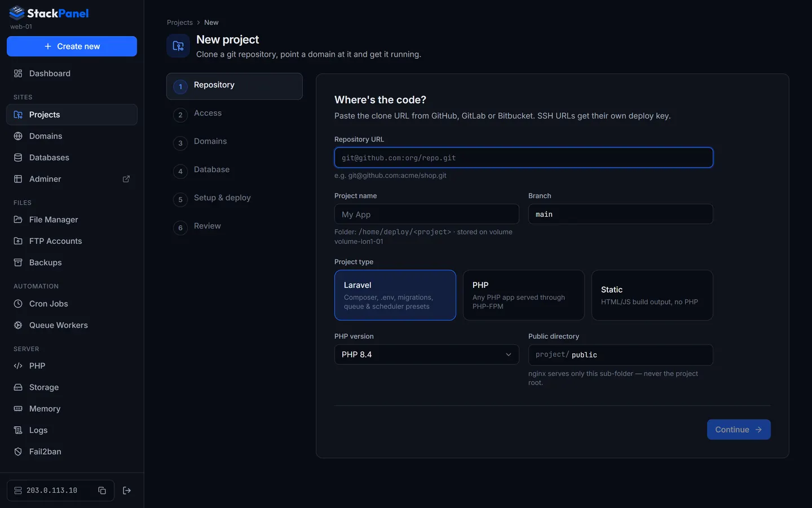Click the Databases cylinder icon

(18, 157)
